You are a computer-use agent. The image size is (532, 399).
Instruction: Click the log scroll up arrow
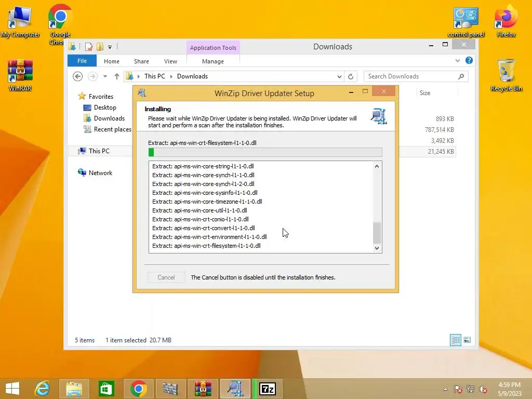tap(377, 166)
